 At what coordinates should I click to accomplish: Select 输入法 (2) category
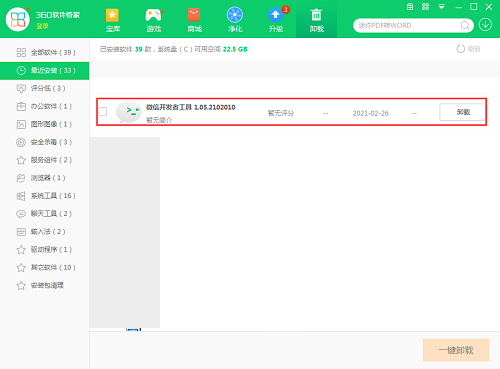coord(44,232)
